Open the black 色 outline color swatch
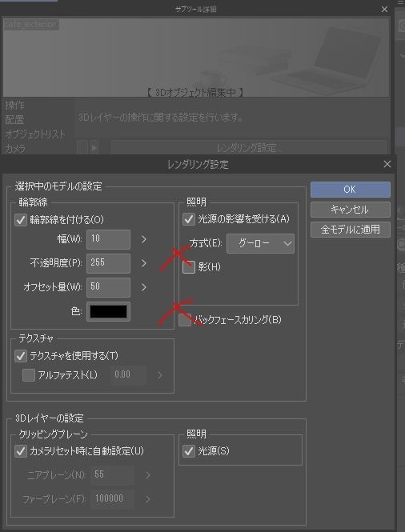Screen dimensions: 405x532 pos(108,311)
